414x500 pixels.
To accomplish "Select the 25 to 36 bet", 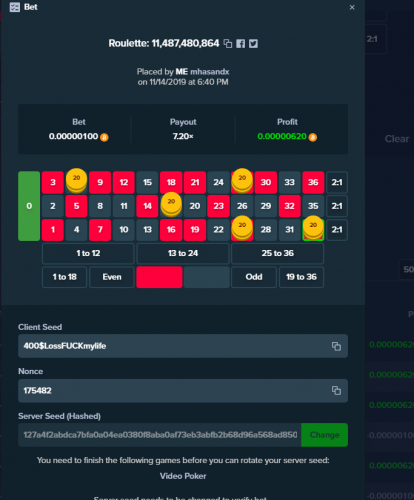I will (278, 253).
